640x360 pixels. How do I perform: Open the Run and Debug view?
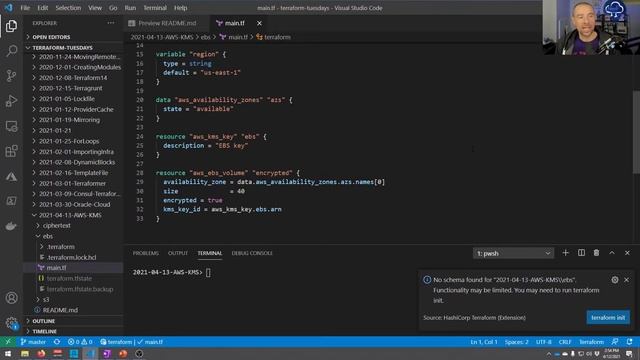[x=11, y=101]
